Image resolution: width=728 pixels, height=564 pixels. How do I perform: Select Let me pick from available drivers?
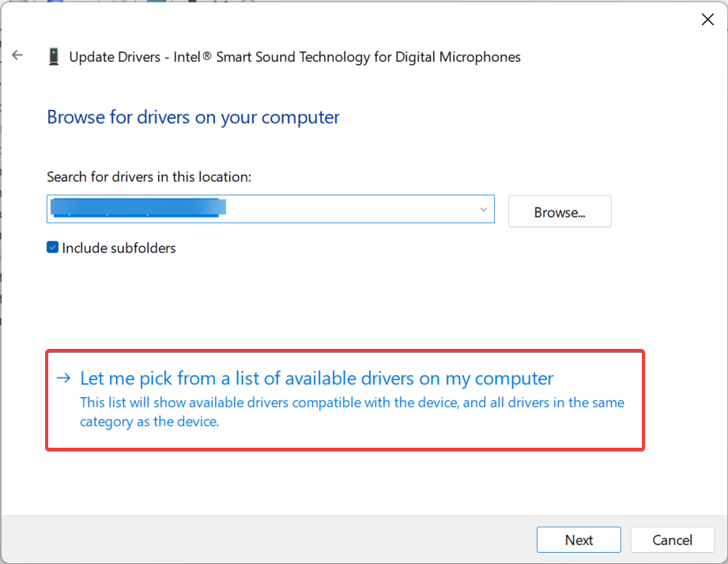point(317,379)
